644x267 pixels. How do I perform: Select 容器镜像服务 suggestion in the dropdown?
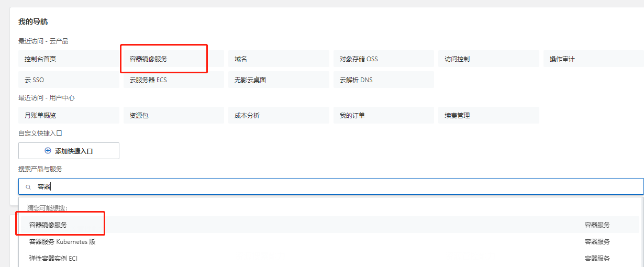[x=329, y=225]
